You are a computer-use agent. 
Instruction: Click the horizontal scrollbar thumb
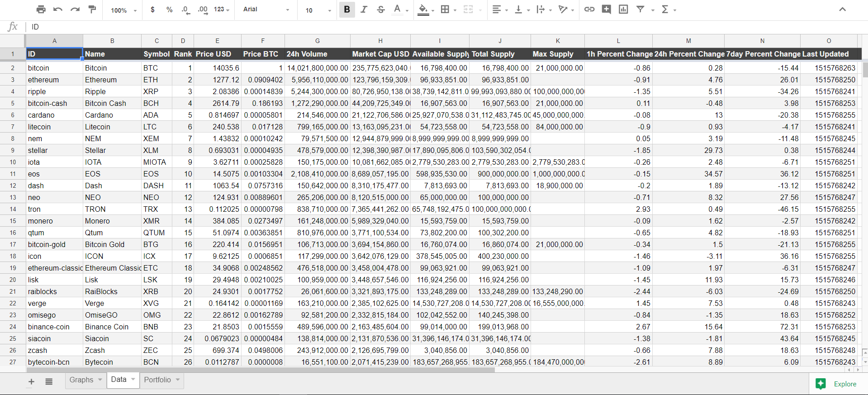(x=261, y=370)
